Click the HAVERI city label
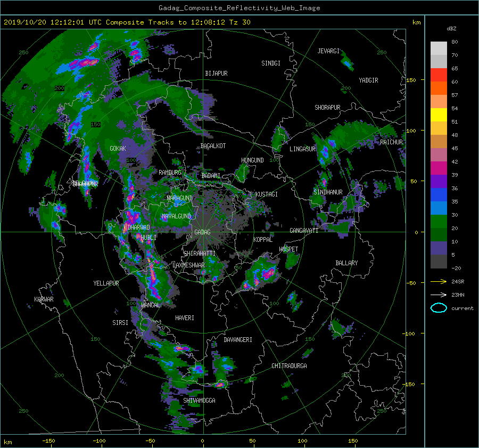Viewport: 479px width, 448px height. tap(185, 318)
